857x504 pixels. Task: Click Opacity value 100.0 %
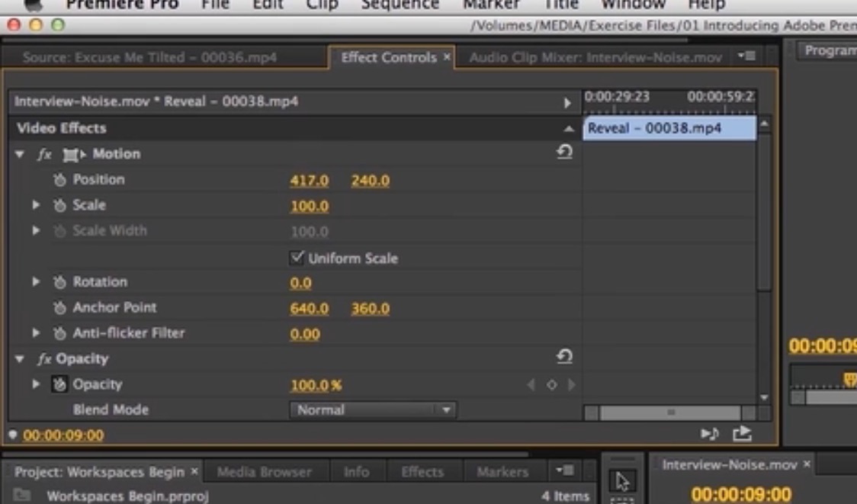coord(316,385)
